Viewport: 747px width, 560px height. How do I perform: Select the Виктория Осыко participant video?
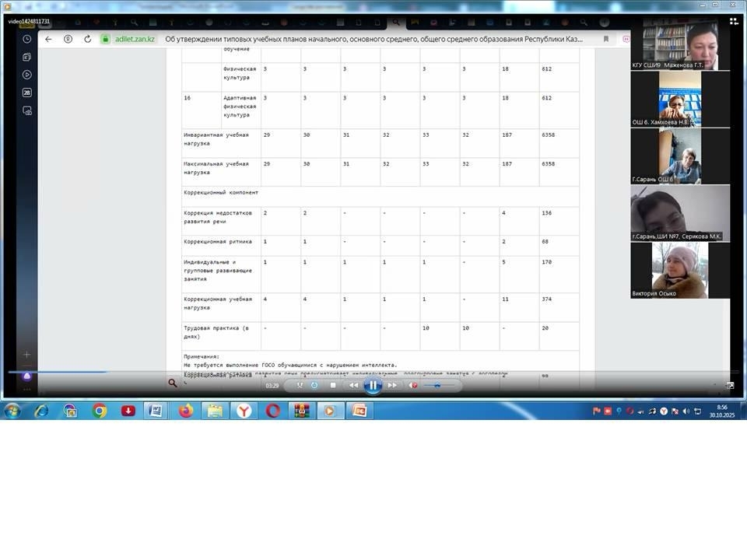[x=679, y=269]
